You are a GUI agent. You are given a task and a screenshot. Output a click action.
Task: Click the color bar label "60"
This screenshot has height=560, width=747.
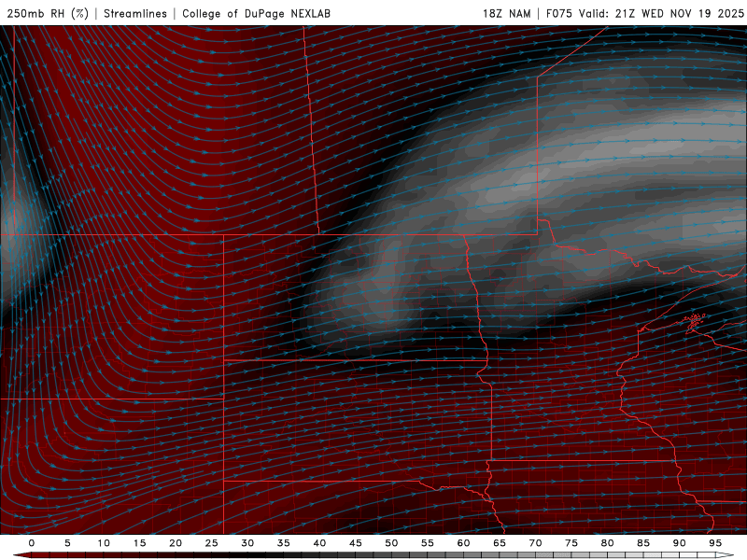tap(463, 543)
